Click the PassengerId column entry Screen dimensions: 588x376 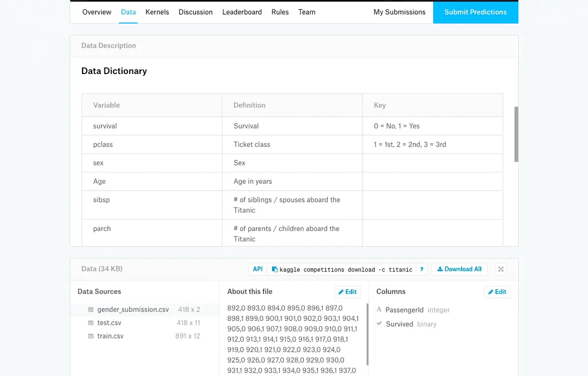(417, 310)
